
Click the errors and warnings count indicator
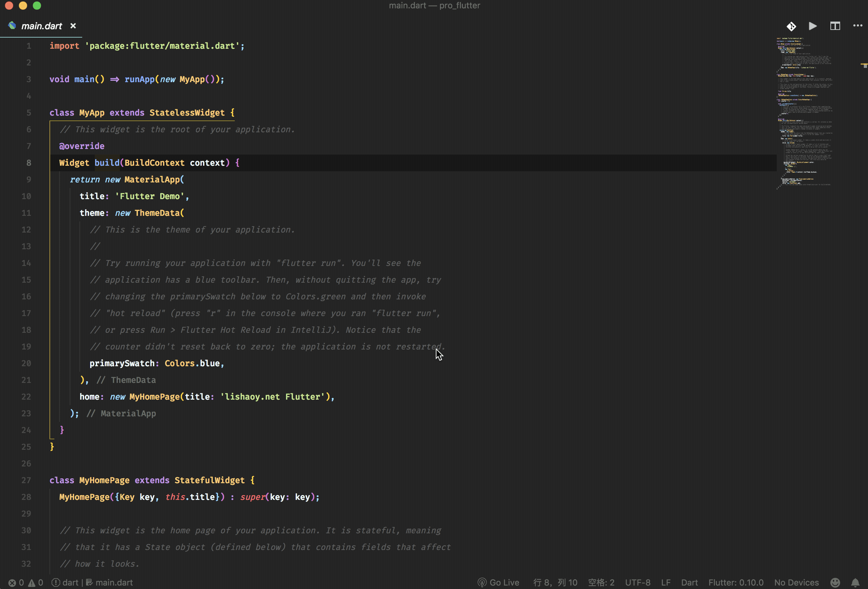(x=25, y=582)
